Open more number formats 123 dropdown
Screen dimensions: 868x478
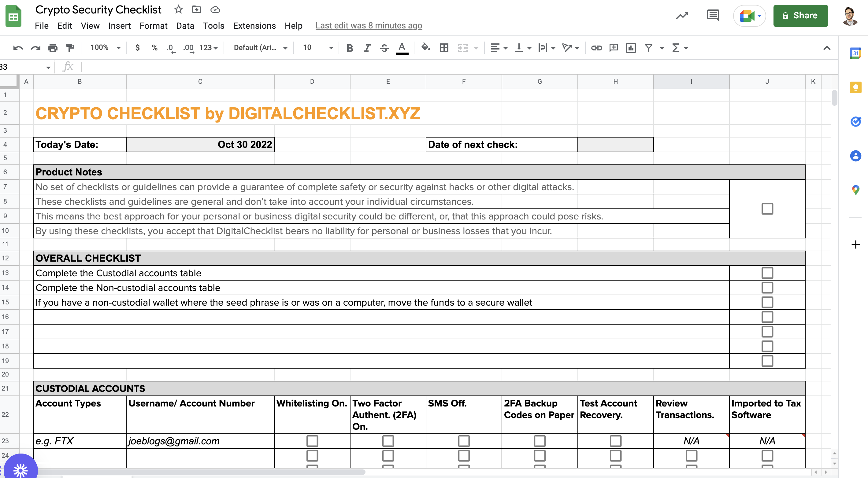[209, 48]
